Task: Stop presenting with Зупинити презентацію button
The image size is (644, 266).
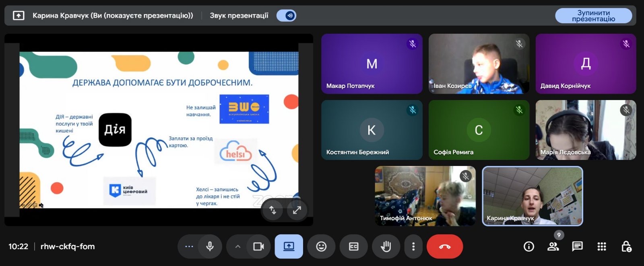Action: click(x=593, y=16)
